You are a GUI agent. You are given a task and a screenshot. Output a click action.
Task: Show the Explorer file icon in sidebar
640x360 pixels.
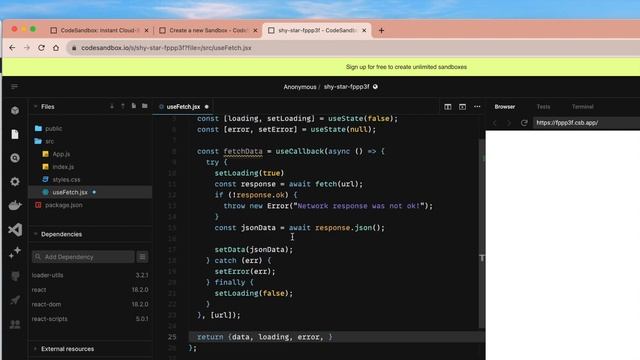coord(15,134)
